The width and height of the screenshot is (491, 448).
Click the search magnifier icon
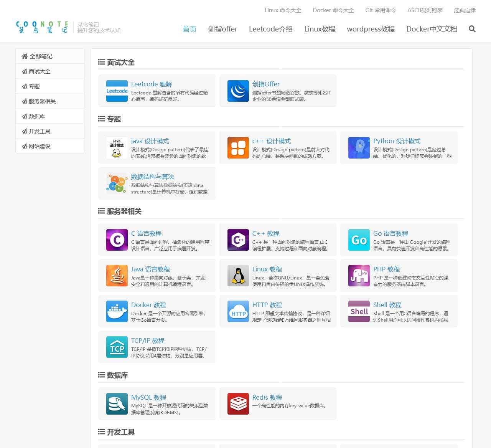pos(472,29)
